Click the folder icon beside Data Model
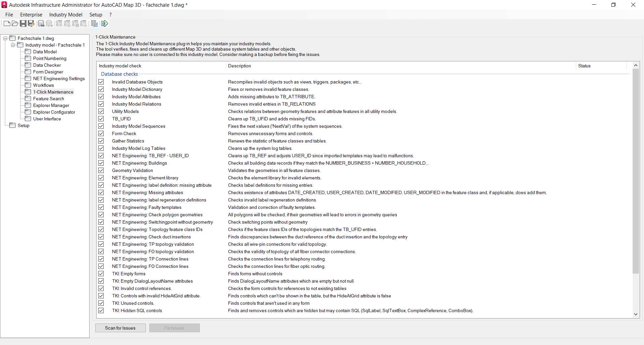The image size is (644, 345). coord(28,51)
